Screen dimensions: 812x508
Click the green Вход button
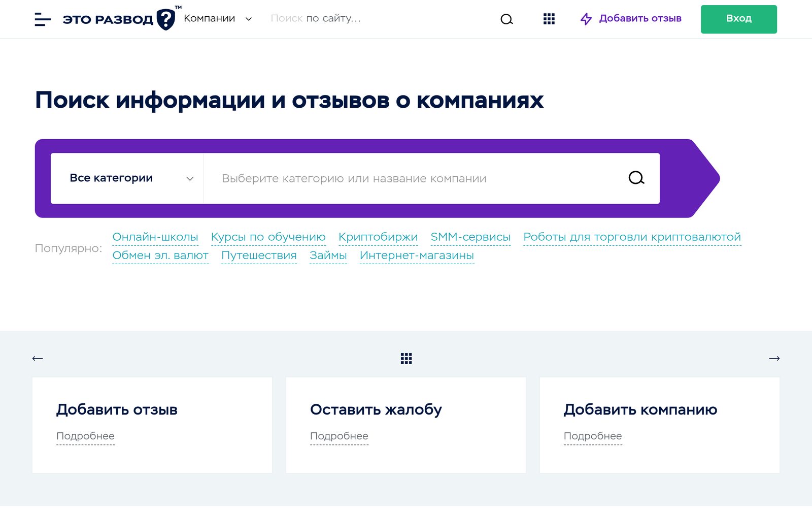(x=739, y=19)
